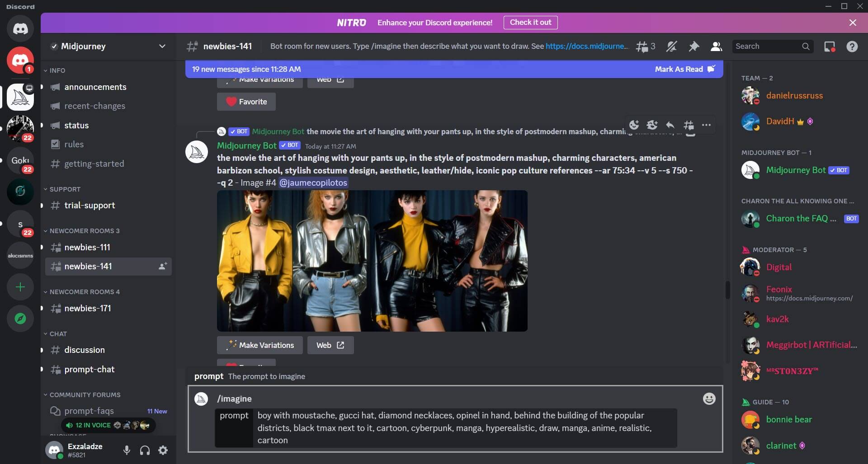The width and height of the screenshot is (868, 464).
Task: Click the Midjourney Bot message avatar
Action: (x=197, y=152)
